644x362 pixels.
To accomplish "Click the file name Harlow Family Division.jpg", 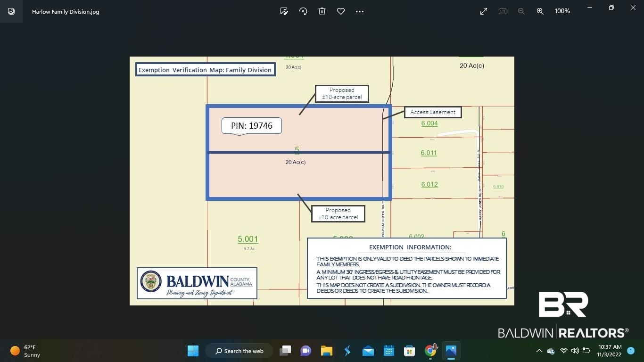I will coord(66,12).
